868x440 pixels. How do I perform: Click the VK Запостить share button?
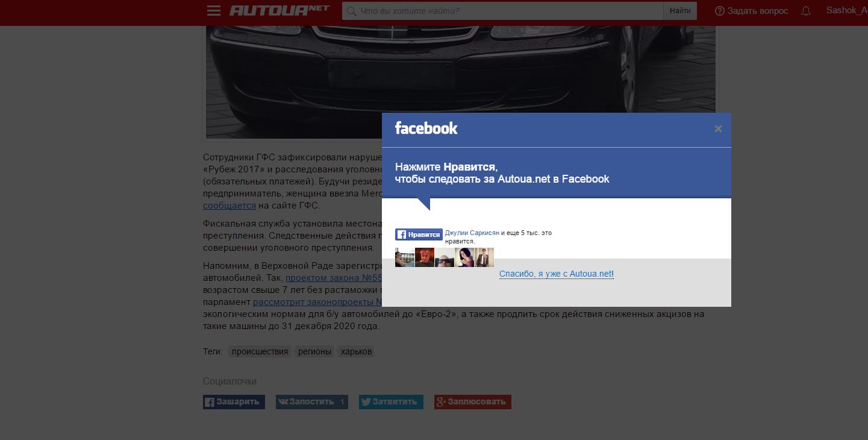(311, 402)
